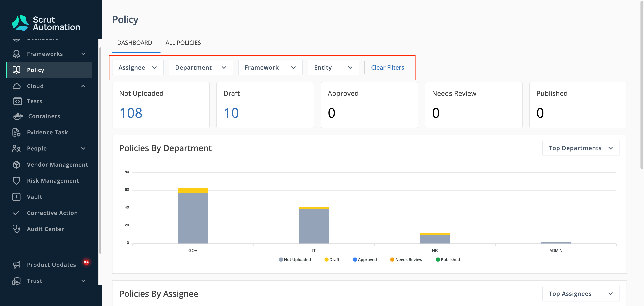Click the Vault icon
This screenshot has height=306, width=644.
pos(16,197)
